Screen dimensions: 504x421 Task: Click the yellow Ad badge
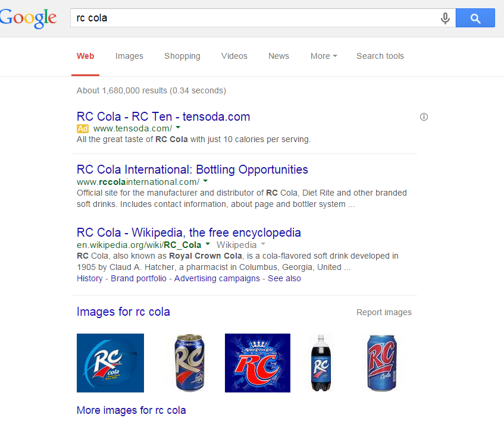(83, 128)
